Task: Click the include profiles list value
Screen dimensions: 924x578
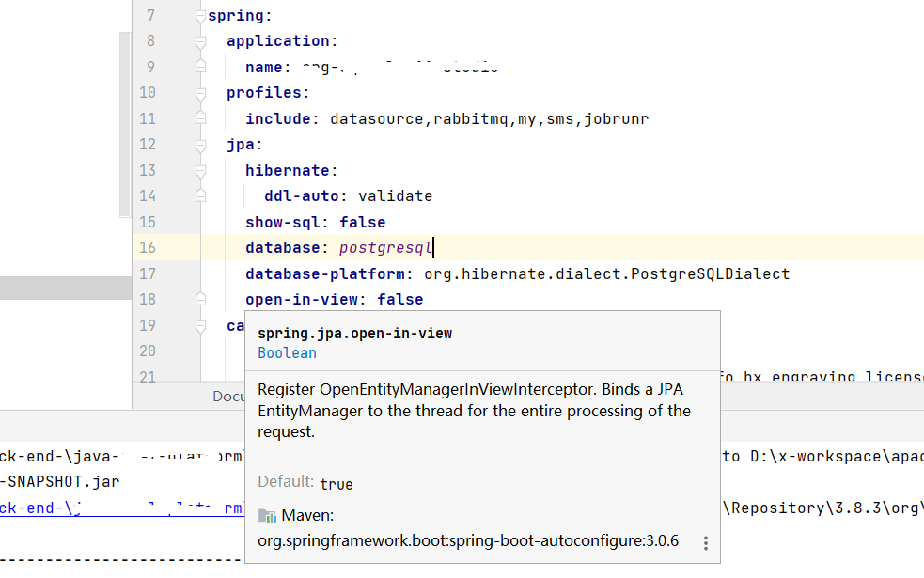Action: coord(489,119)
